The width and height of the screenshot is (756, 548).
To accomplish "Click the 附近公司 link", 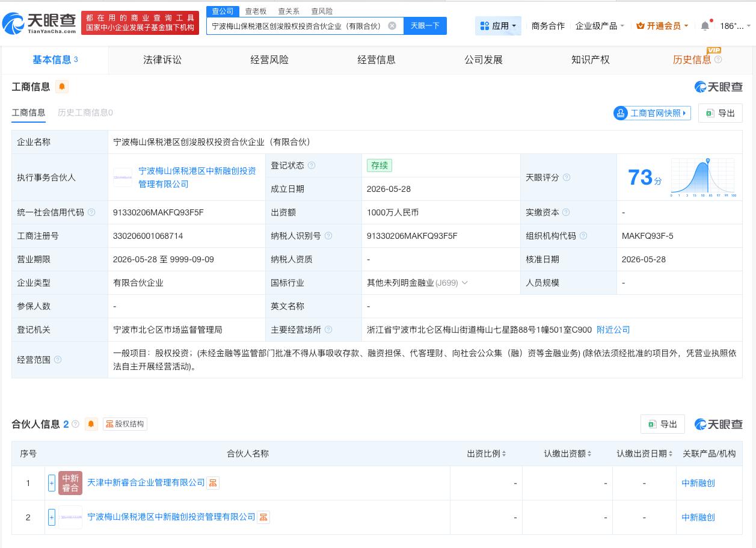I will (613, 330).
